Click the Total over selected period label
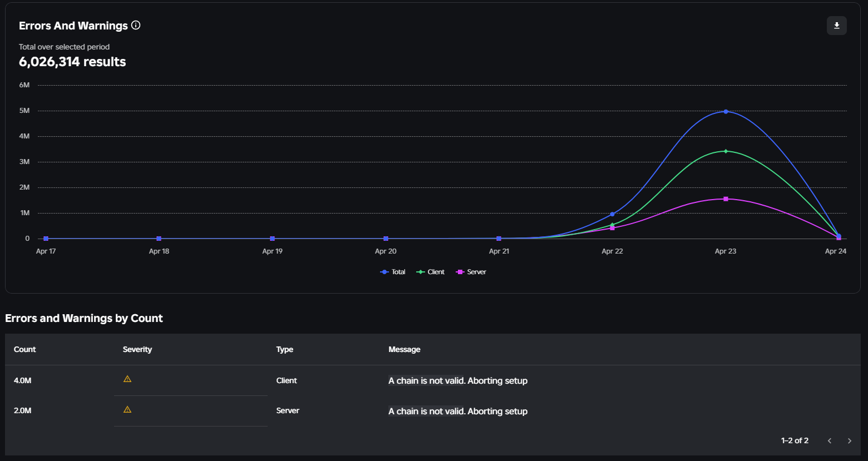The image size is (868, 461). (x=64, y=47)
